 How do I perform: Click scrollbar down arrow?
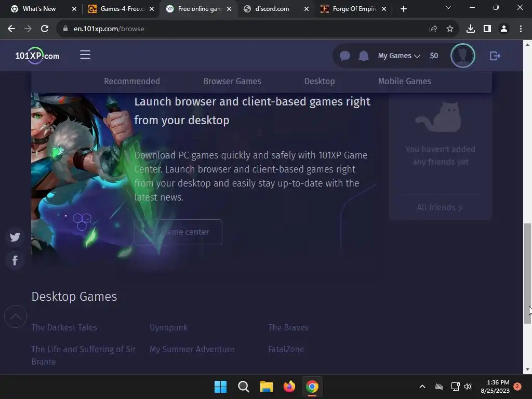coord(527,369)
